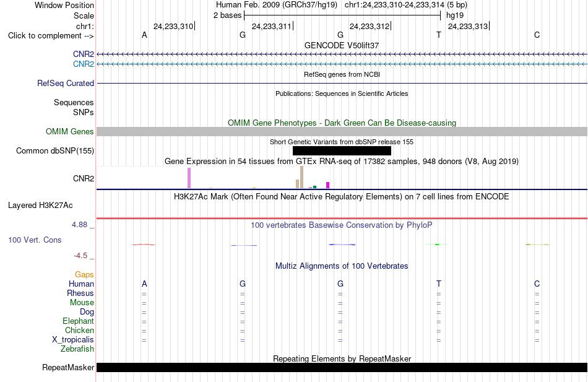
Task: Click the Elephant species label
Action: point(78,321)
